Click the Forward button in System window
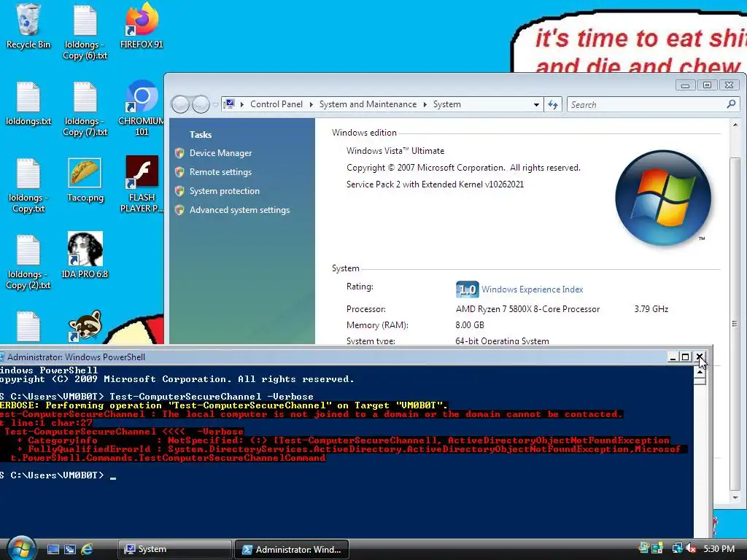Viewport: 747px width, 560px height. (201, 104)
